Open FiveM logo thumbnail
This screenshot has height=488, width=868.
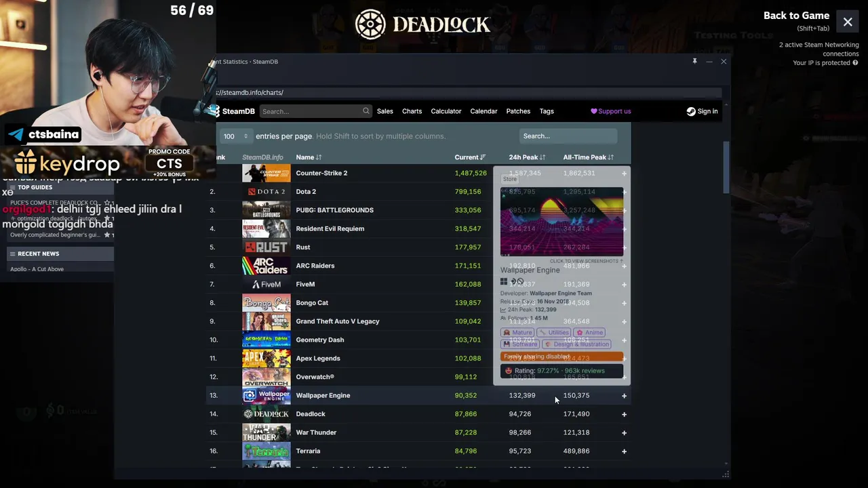tap(267, 285)
